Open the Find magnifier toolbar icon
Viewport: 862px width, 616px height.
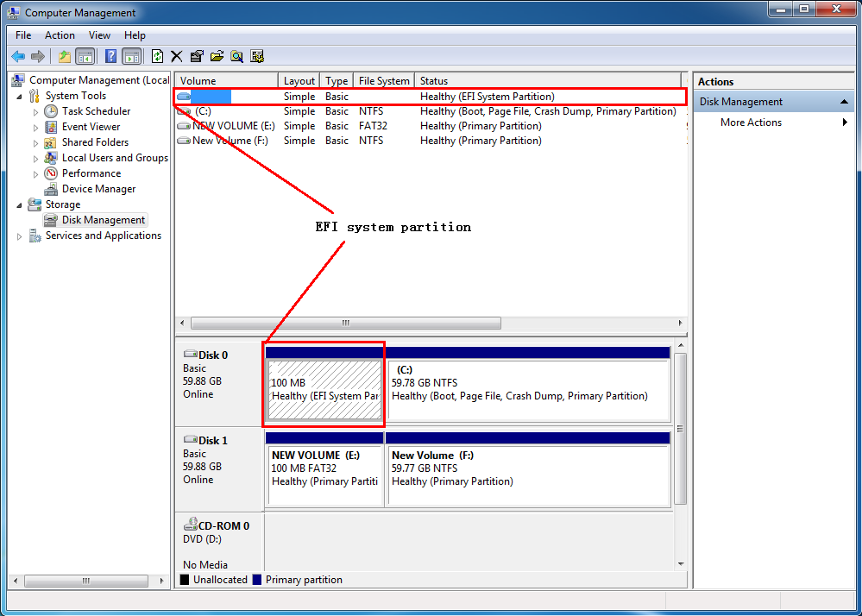236,56
